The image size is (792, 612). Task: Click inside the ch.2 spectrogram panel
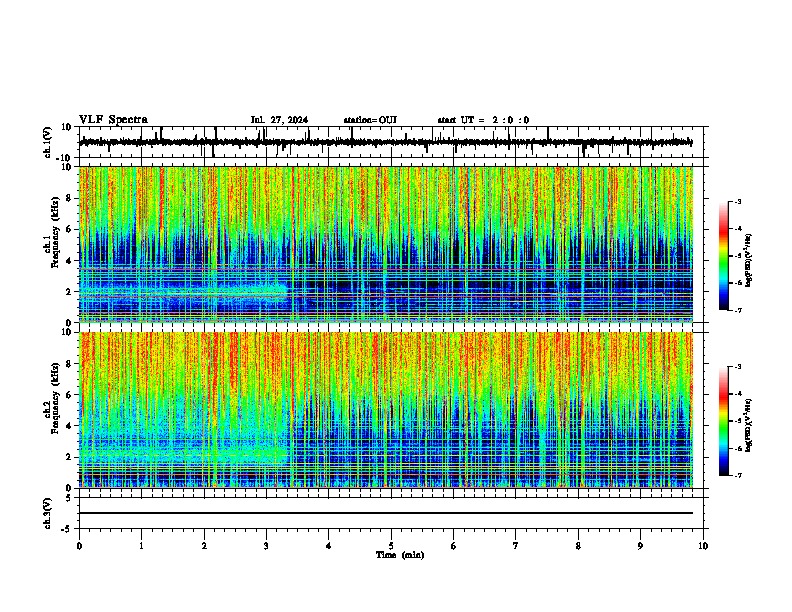point(385,410)
